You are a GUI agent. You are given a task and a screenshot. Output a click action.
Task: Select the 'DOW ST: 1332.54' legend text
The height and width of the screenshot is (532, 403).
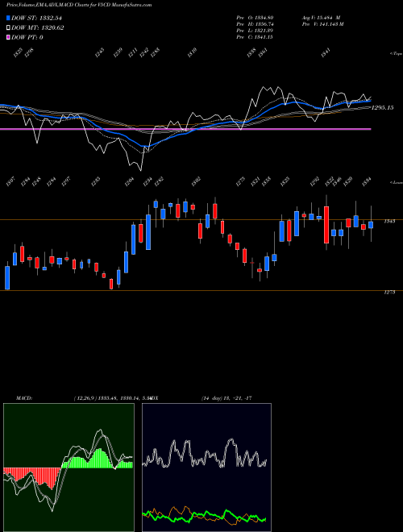(x=36, y=18)
